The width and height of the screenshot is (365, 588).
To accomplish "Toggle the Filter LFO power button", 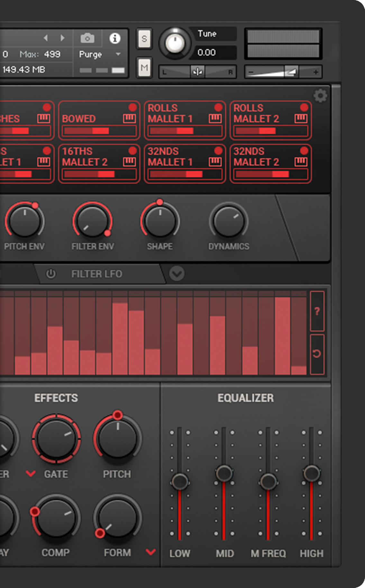I will 51,274.
